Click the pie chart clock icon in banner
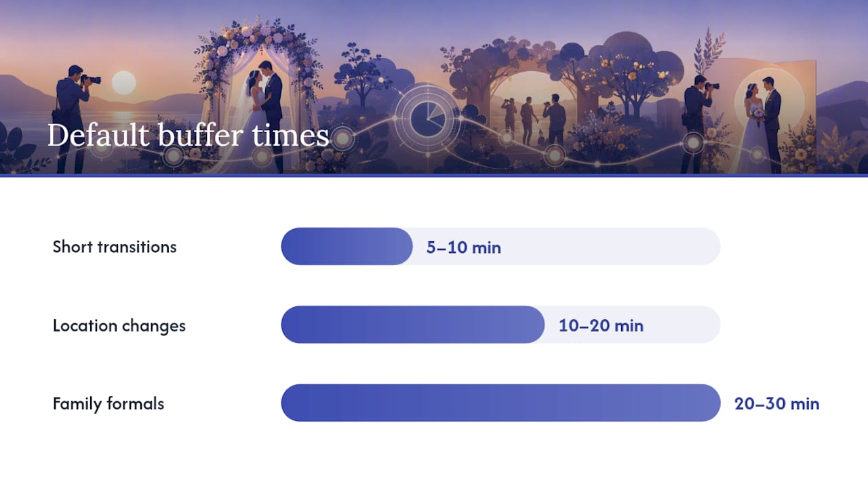868x488 pixels. (x=427, y=117)
